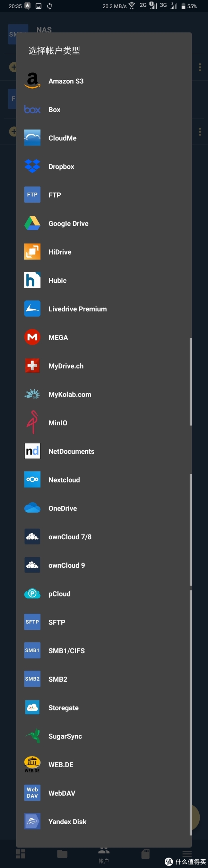Tap the OneDrive cloud icon
Image resolution: width=208 pixels, height=868 pixels.
pyautogui.click(x=32, y=508)
